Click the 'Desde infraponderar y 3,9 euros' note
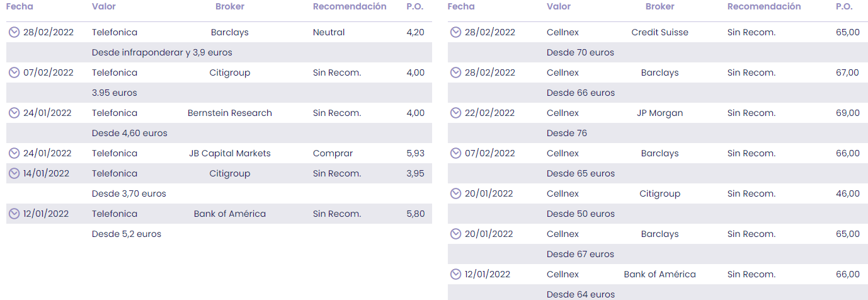Viewport: 868px width, 300px height. click(x=162, y=52)
